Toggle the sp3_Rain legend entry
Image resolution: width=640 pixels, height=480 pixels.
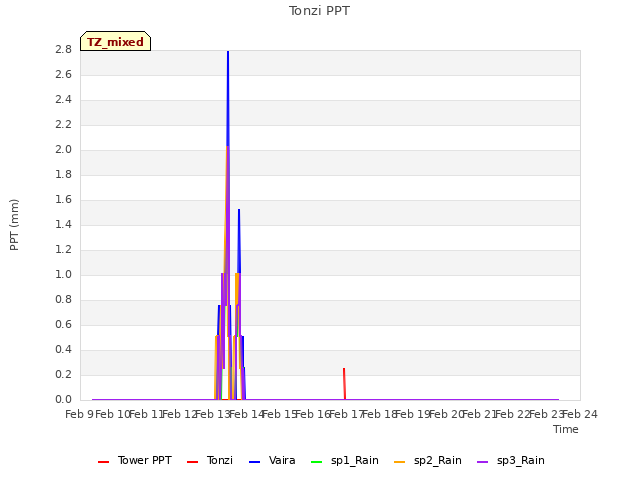[511, 461]
